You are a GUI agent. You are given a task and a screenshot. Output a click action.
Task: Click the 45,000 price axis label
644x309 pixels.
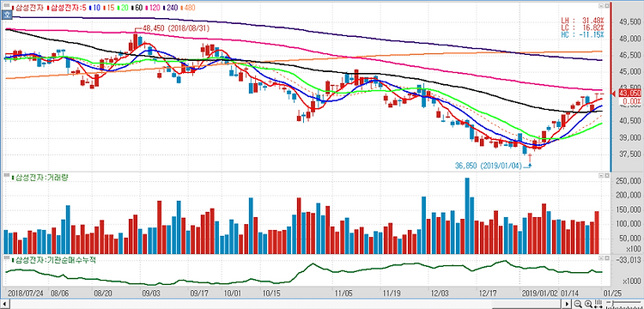(x=629, y=72)
